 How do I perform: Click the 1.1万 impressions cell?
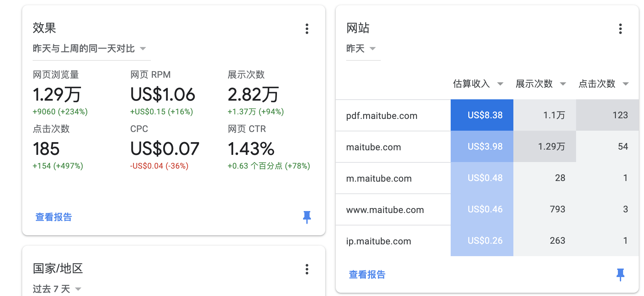point(545,115)
